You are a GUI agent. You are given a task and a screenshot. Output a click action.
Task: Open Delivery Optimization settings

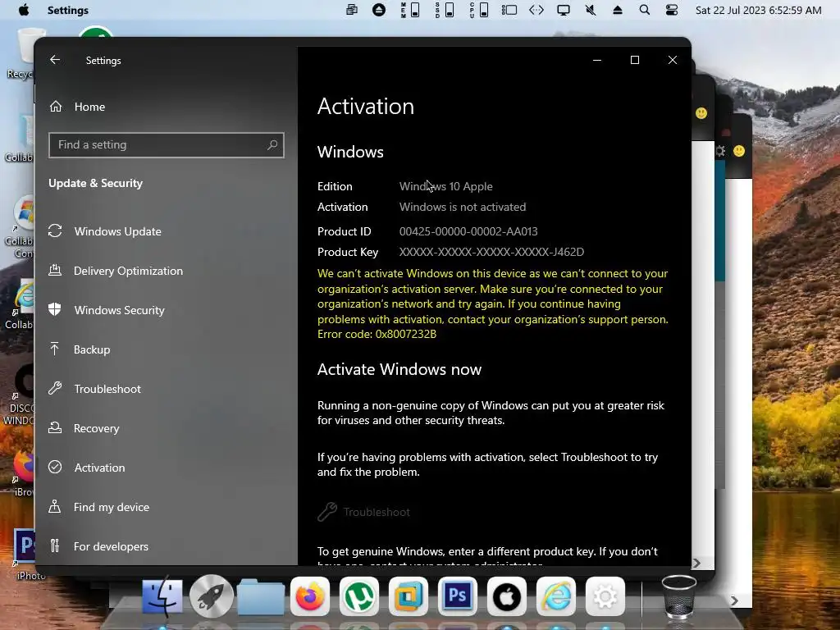click(128, 271)
